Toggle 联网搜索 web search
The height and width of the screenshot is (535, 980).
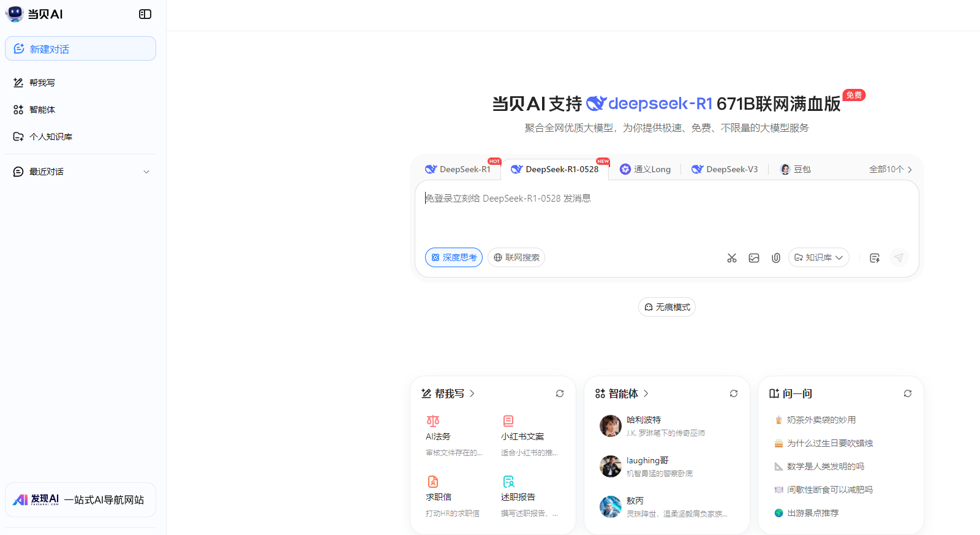coord(516,257)
